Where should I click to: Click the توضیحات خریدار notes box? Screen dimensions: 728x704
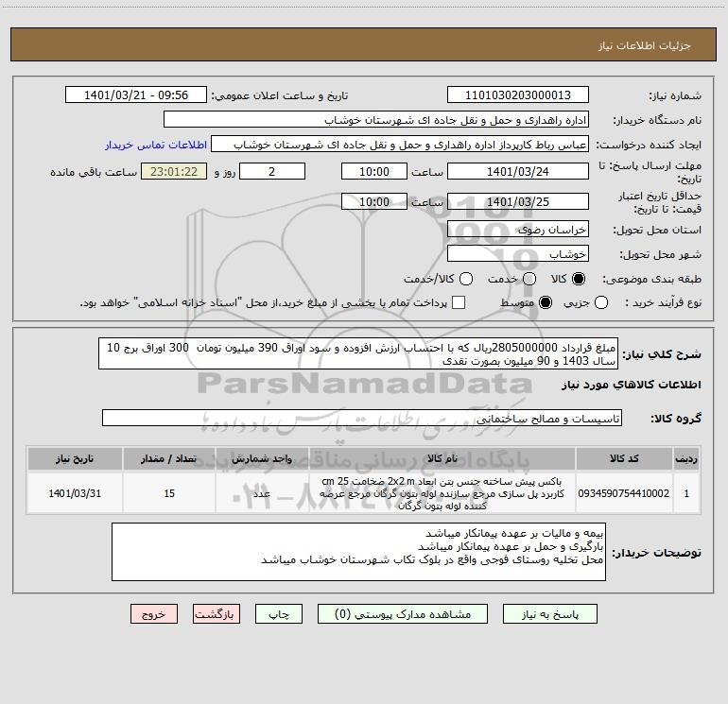[x=358, y=552]
